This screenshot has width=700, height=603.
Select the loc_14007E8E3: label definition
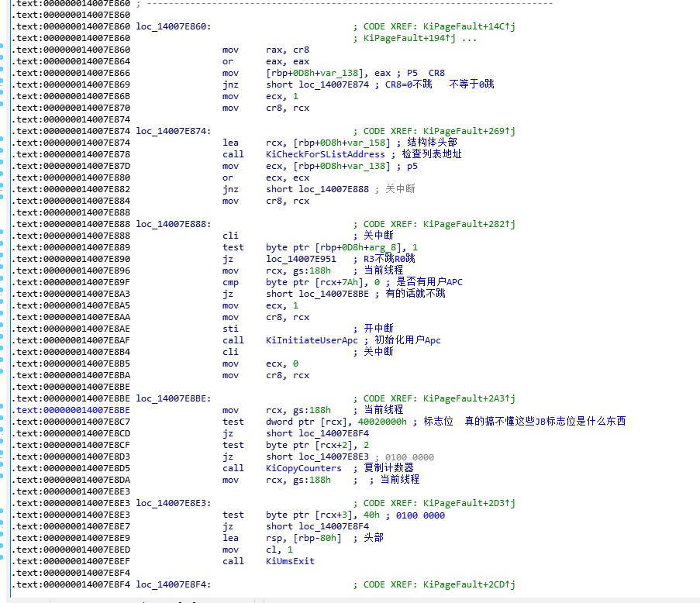[x=173, y=504]
